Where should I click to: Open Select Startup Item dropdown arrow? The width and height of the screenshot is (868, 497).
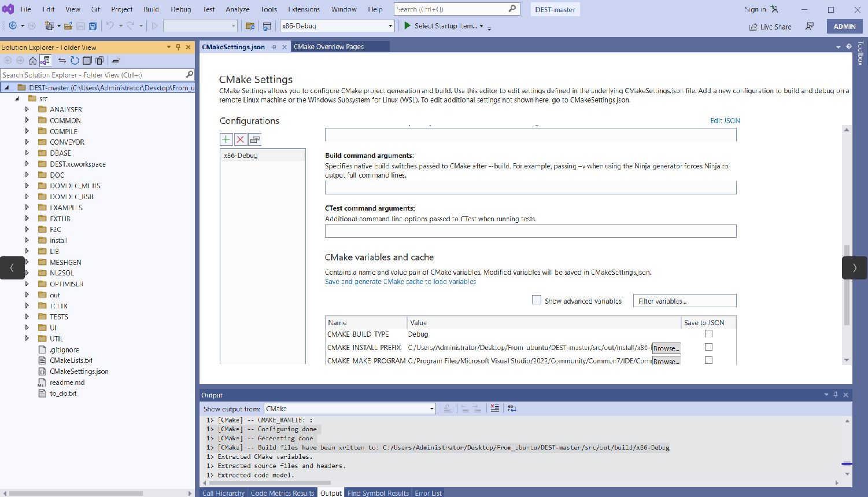point(481,26)
